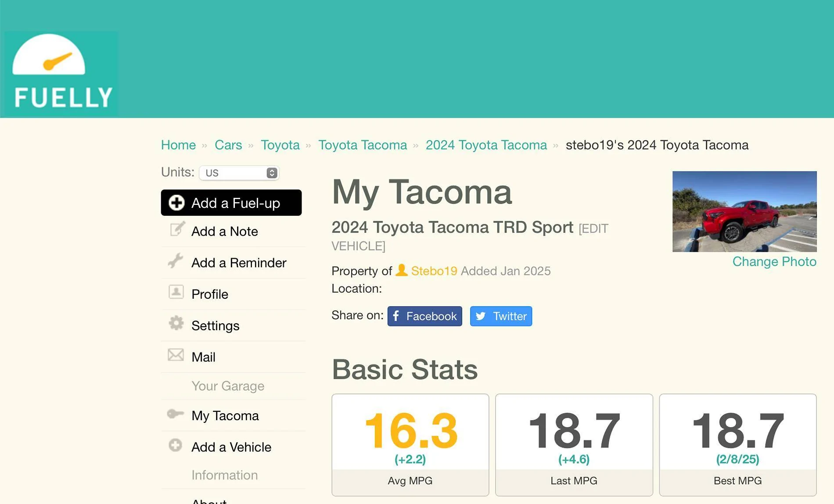Open the red Tacoma photo thumbnail
The width and height of the screenshot is (834, 504).
pyautogui.click(x=744, y=211)
